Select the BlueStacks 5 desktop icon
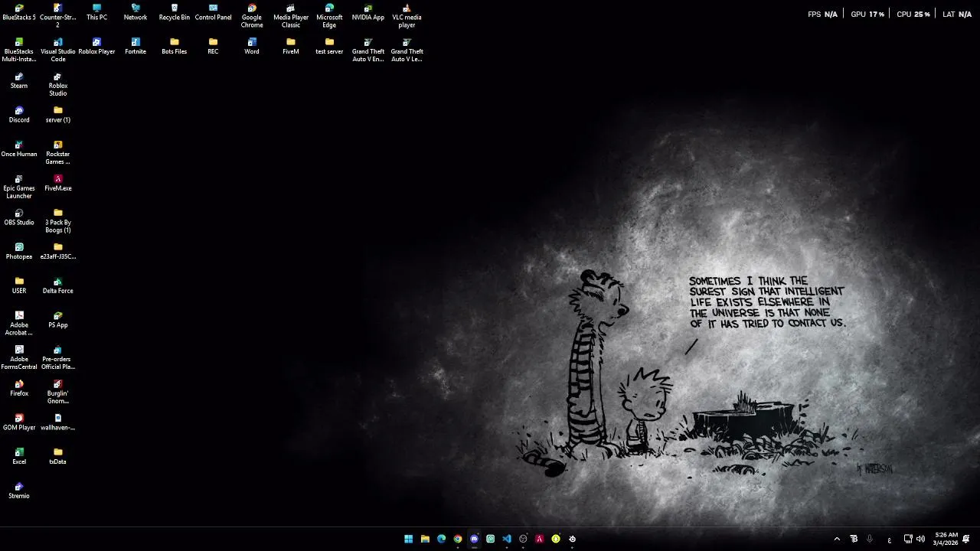The image size is (980, 551). click(19, 13)
